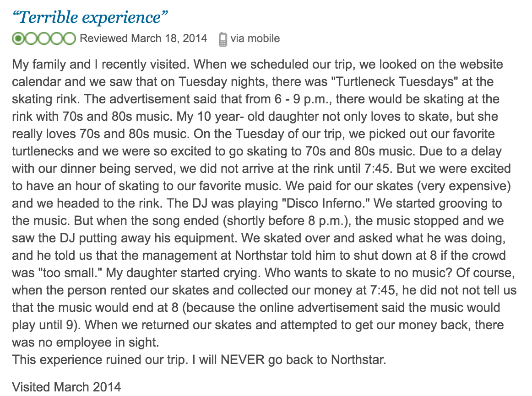The height and width of the screenshot is (396, 532).
Task: Click the third empty rating bubble
Action: (44, 38)
